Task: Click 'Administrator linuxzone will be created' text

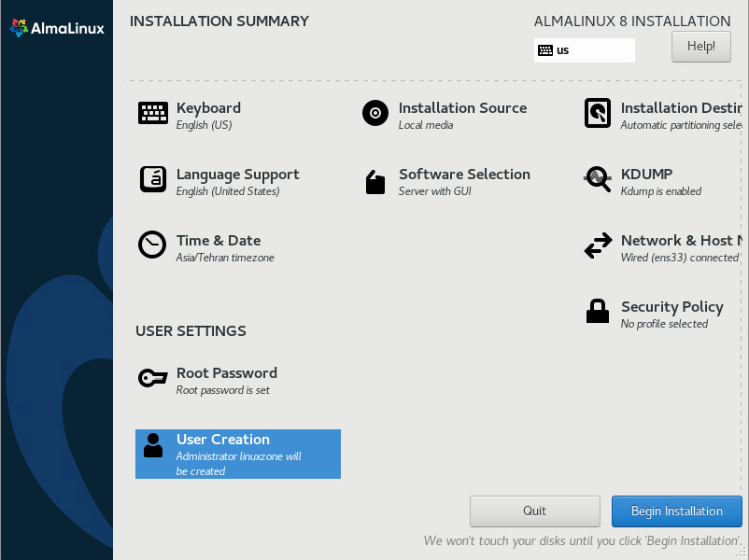Action: click(x=238, y=464)
